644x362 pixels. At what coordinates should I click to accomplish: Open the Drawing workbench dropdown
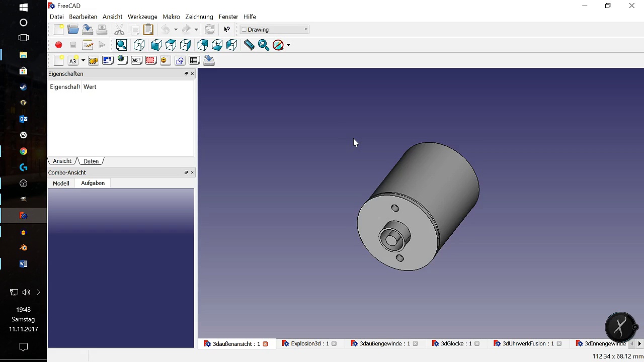[x=274, y=30]
